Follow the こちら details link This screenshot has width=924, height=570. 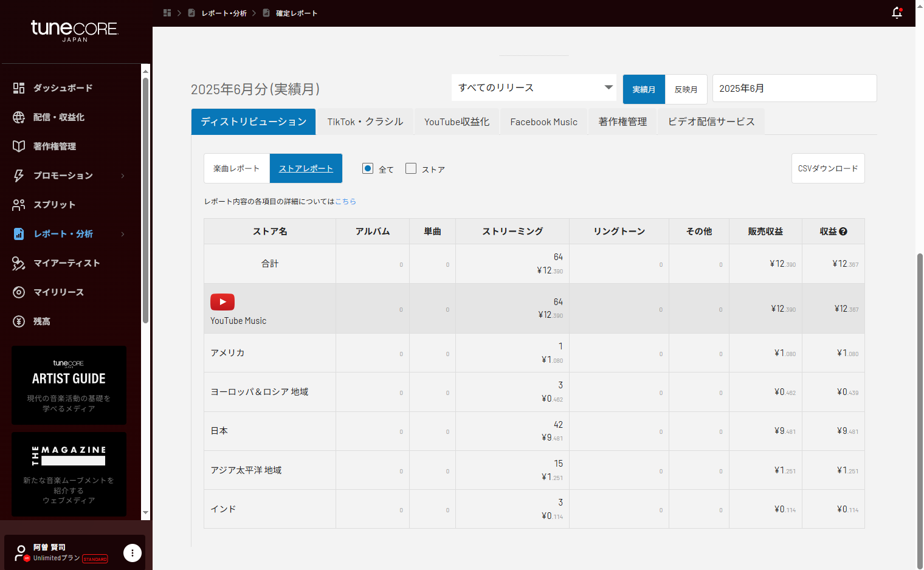point(345,201)
